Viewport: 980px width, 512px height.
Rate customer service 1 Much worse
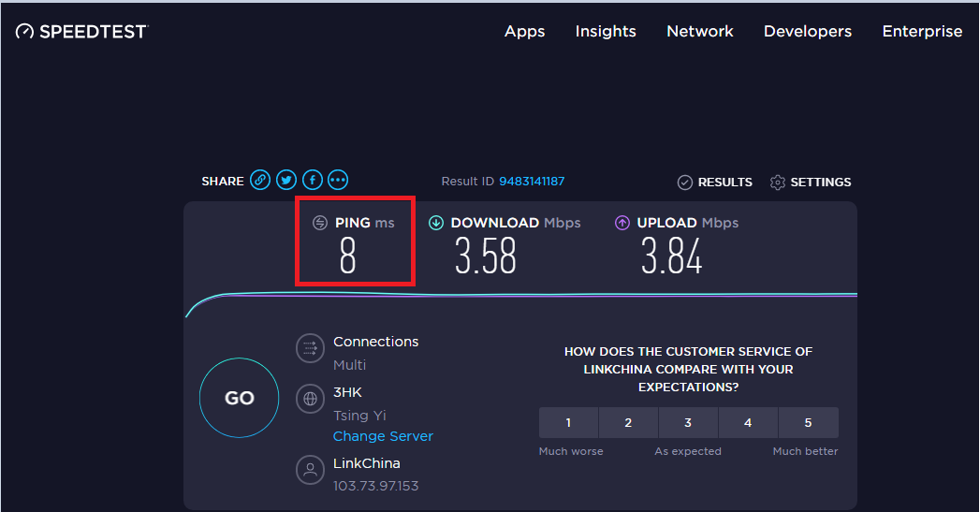(568, 422)
